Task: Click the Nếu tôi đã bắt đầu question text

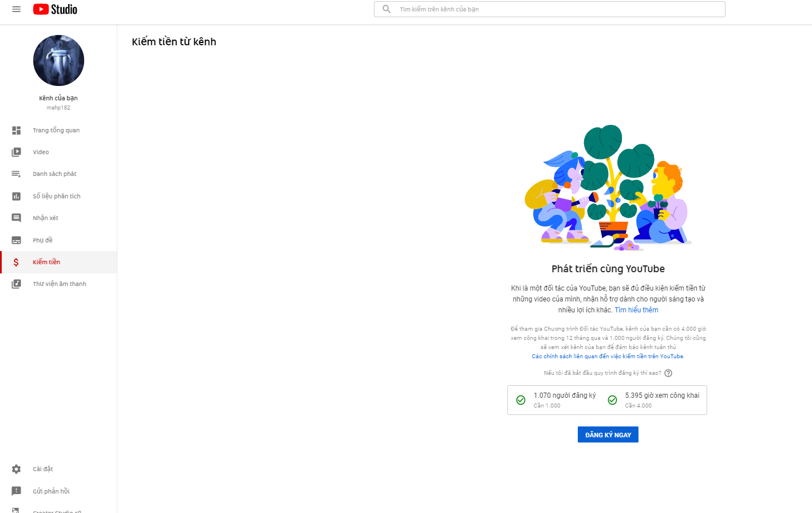Action: click(602, 373)
